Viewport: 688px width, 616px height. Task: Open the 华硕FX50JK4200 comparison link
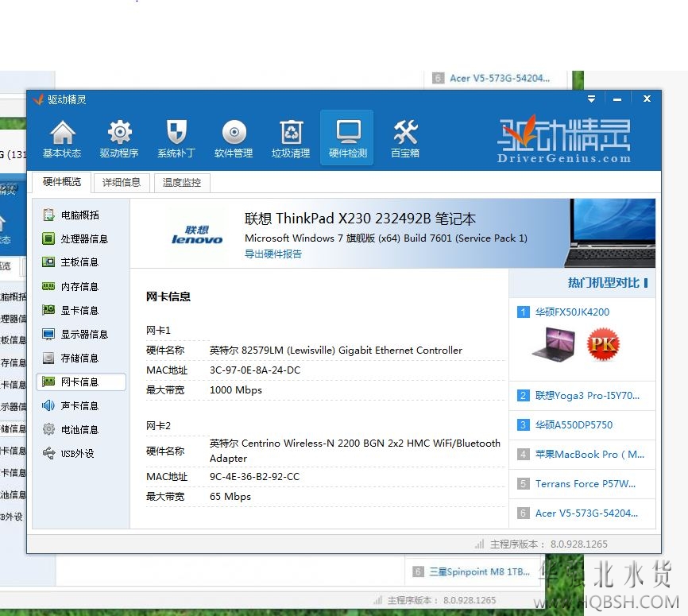[572, 312]
